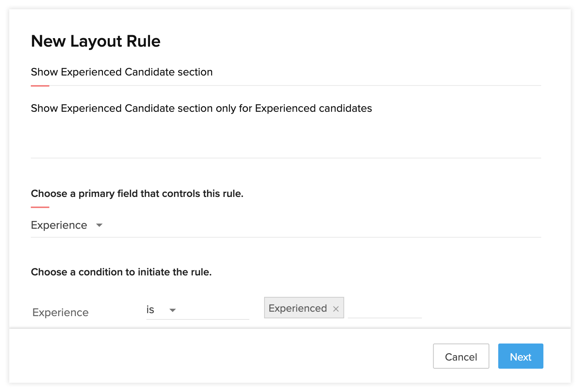Expand the arrow next to the 'is' operator
This screenshot has height=392, width=580.
173,310
